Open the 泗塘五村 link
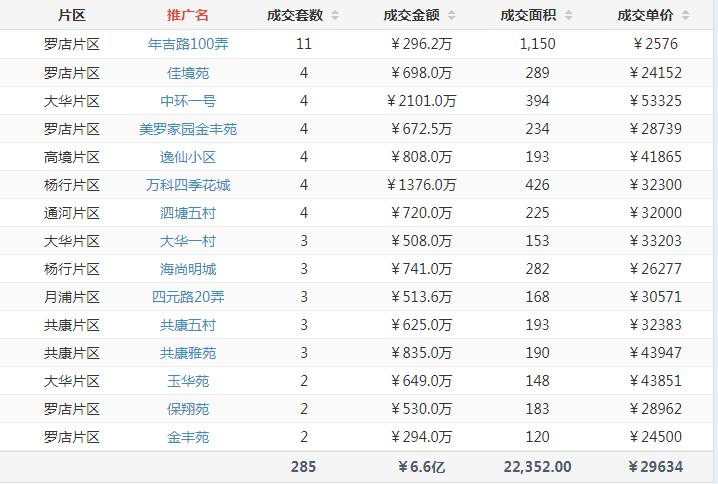 (188, 213)
